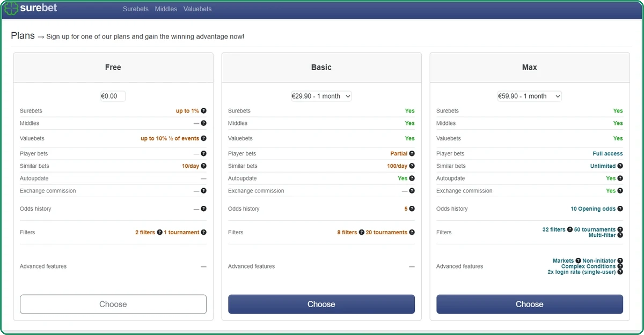The image size is (644, 335).
Task: Open Valuebets in the top navigation
Action: pos(197,9)
